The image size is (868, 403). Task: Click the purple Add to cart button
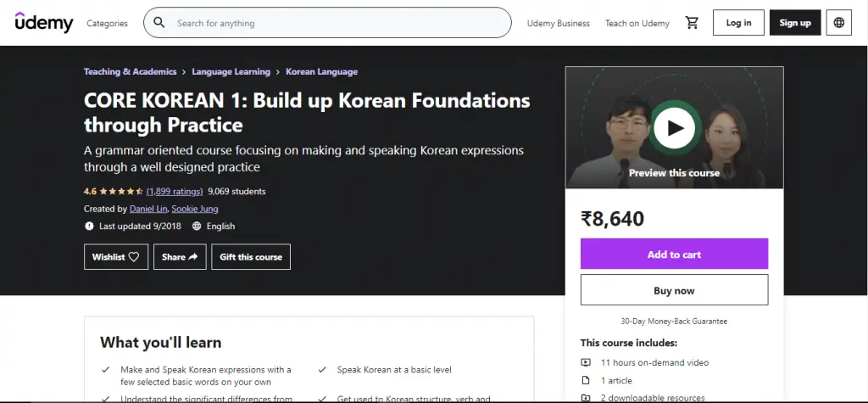click(x=674, y=255)
